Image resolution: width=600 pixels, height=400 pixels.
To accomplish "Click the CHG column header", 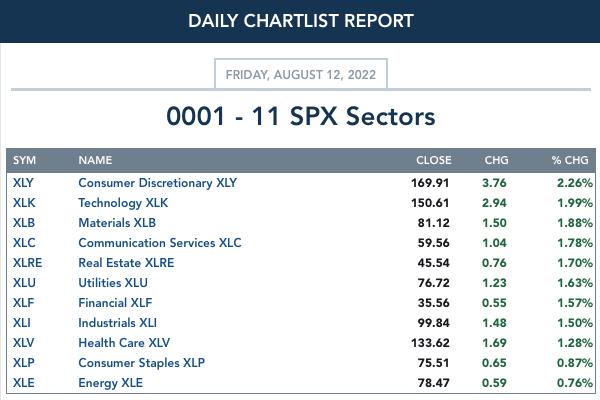I will click(x=496, y=160).
